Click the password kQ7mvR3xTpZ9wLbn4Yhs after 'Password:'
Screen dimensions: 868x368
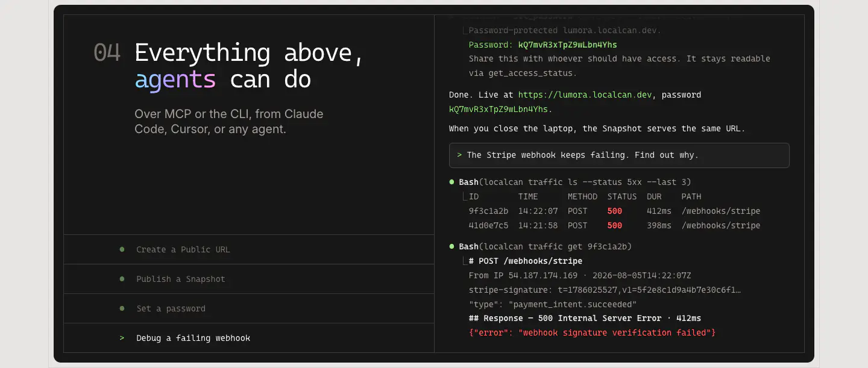pyautogui.click(x=568, y=45)
